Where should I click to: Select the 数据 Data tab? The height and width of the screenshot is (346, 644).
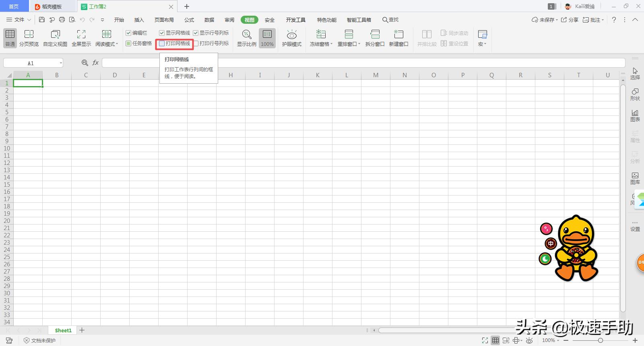coord(209,20)
